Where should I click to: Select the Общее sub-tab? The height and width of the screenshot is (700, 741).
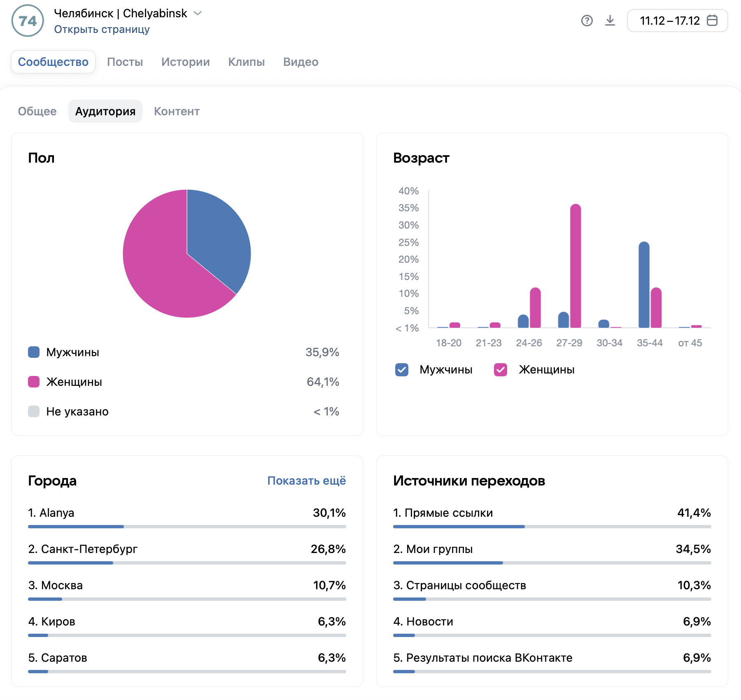37,111
